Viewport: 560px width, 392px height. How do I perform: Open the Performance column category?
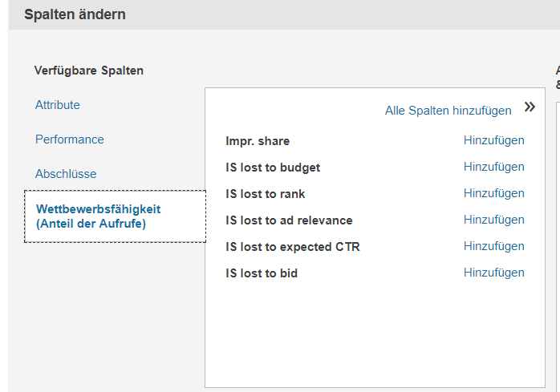70,139
